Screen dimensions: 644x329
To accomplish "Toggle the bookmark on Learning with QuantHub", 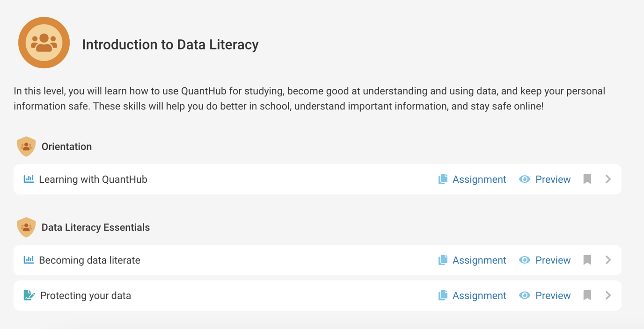I will 587,179.
